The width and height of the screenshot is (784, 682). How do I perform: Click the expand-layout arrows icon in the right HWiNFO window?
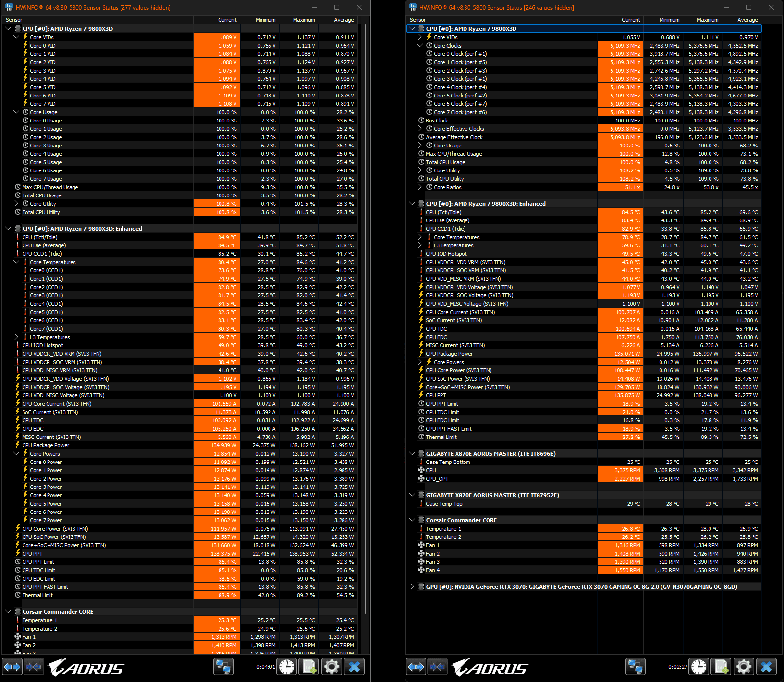tap(416, 667)
